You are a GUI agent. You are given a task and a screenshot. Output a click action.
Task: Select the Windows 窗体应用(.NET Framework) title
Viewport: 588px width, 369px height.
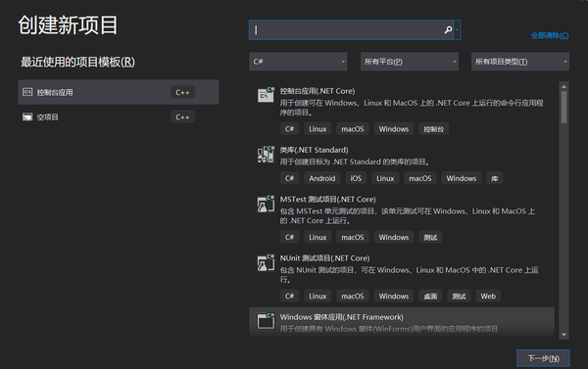pos(342,317)
